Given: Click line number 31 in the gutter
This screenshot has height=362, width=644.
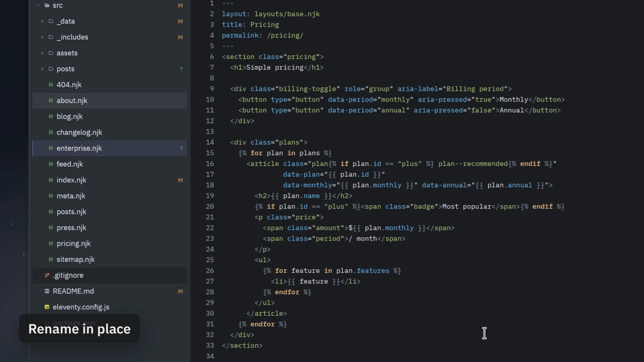Looking at the screenshot, I should pyautogui.click(x=210, y=324).
